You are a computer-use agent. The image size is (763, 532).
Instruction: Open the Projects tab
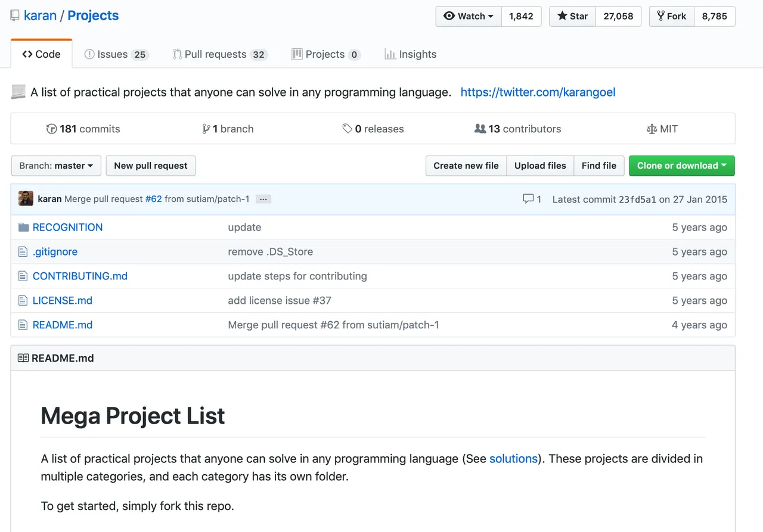[326, 54]
